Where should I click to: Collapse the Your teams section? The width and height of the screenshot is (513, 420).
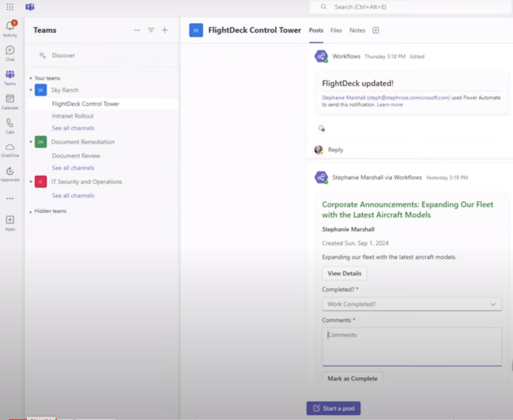tap(30, 78)
